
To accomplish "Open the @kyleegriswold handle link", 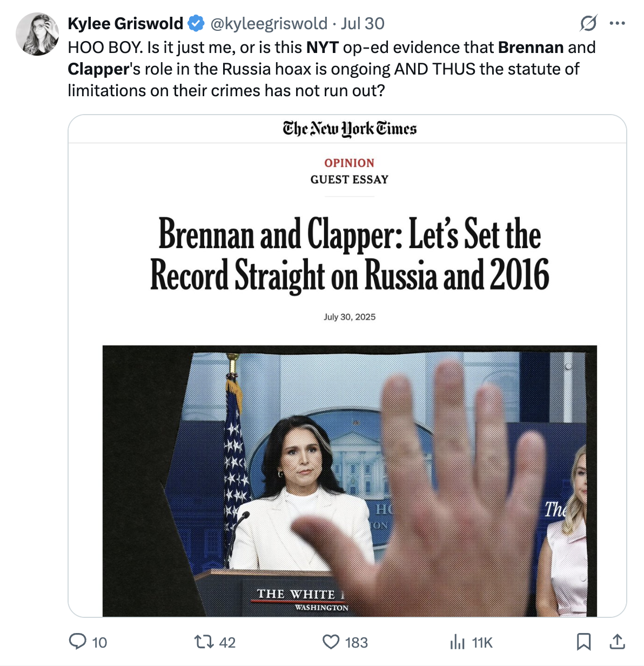I will tap(269, 23).
